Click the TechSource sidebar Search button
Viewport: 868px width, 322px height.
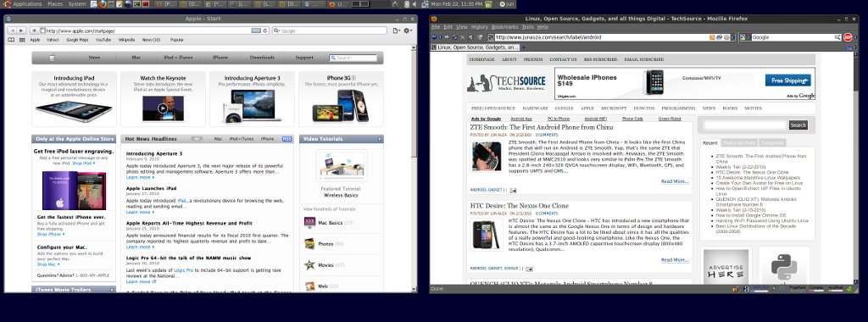click(798, 125)
